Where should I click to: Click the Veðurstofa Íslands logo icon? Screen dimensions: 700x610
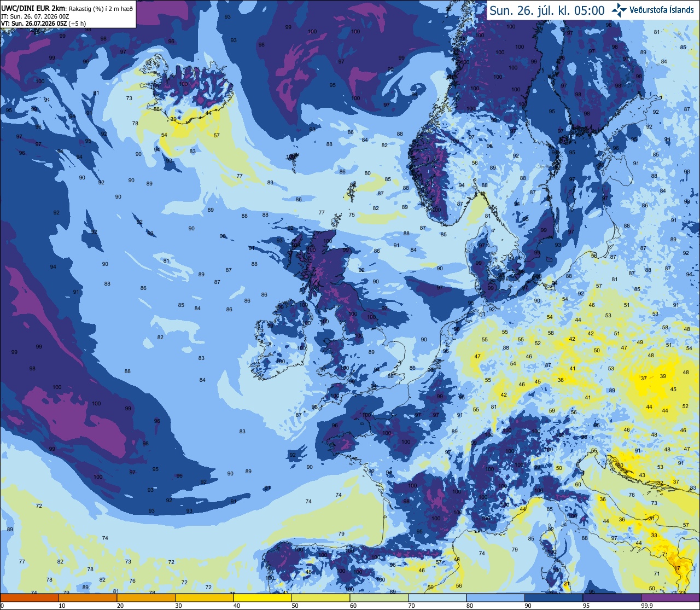[619, 10]
